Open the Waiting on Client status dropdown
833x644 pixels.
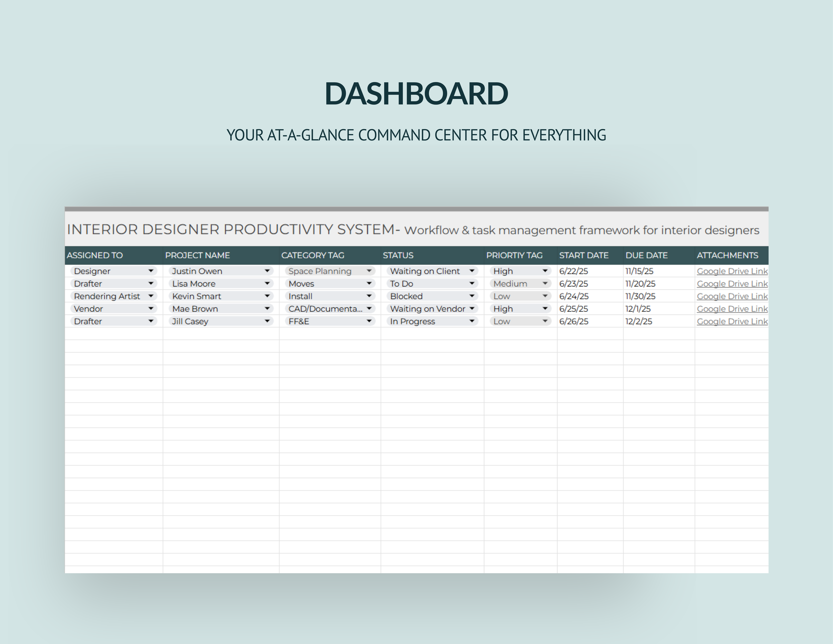click(x=472, y=271)
